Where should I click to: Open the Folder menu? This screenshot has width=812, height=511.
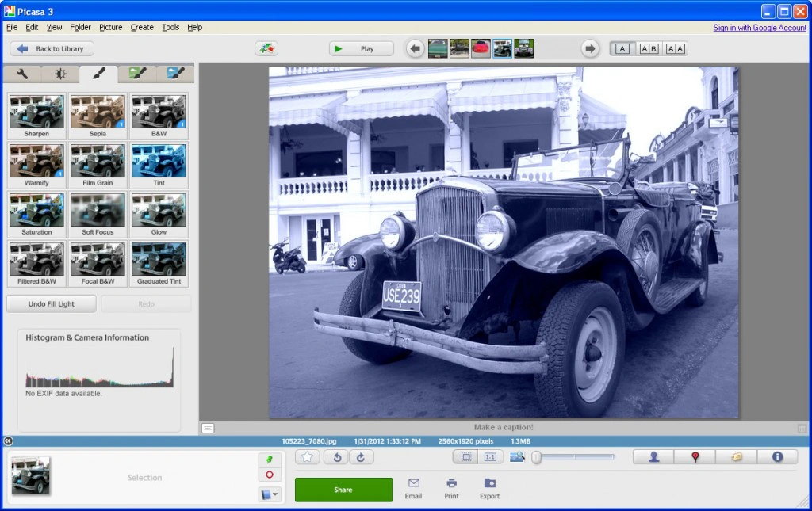80,27
